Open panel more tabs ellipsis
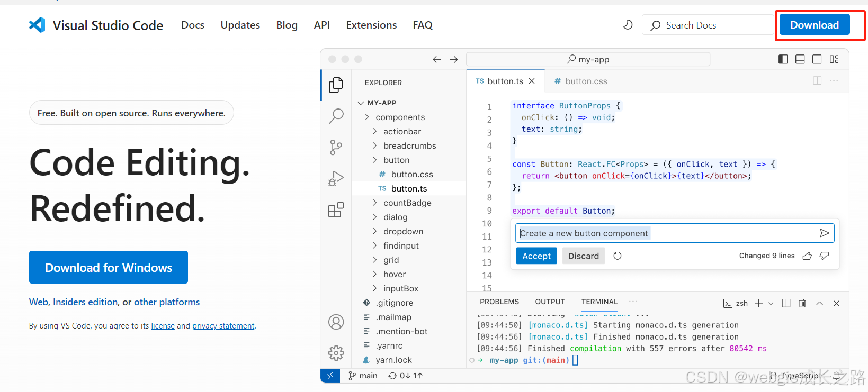 (633, 302)
